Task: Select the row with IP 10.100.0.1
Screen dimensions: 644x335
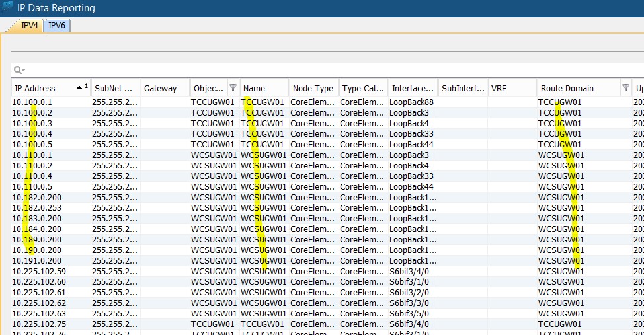Action: pos(41,102)
